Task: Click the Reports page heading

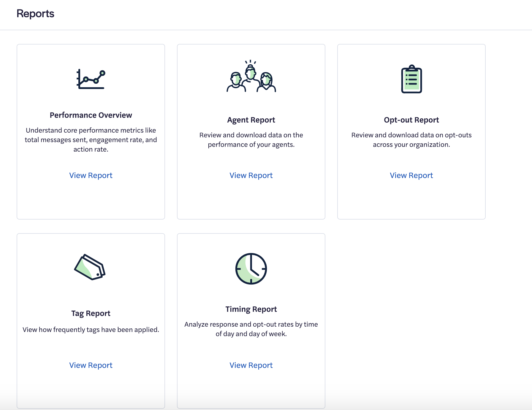Action: (x=35, y=14)
